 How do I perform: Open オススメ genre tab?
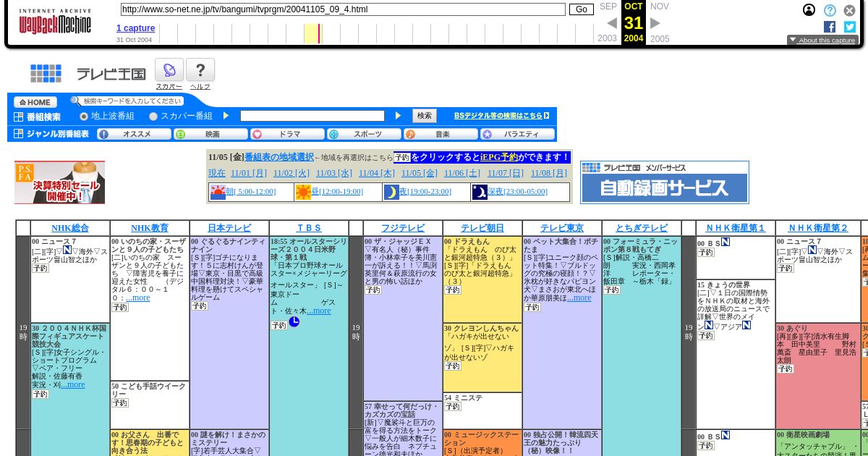pos(135,134)
